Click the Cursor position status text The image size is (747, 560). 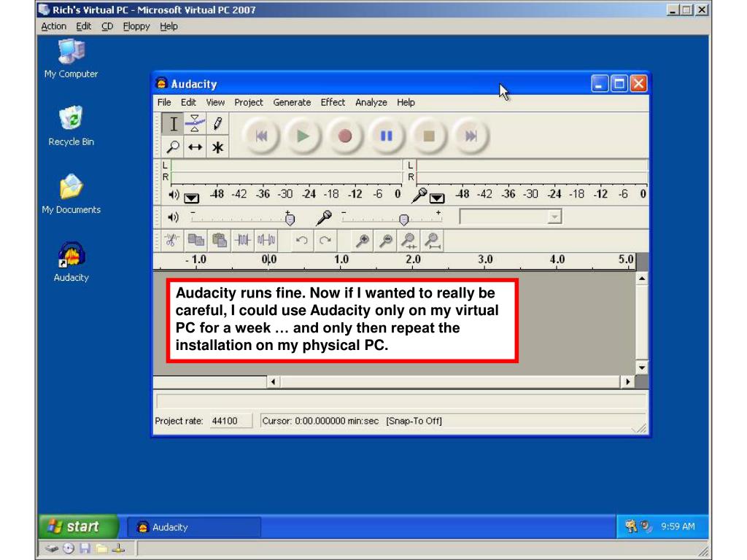pyautogui.click(x=320, y=421)
